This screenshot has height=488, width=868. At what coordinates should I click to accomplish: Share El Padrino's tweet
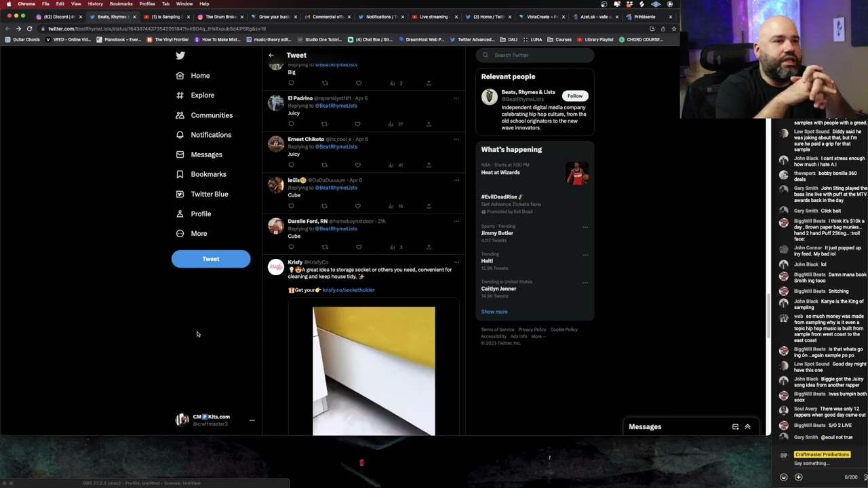coord(429,124)
